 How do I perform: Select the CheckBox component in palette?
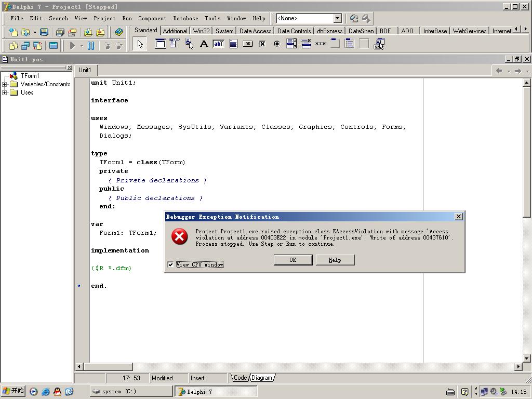tap(262, 44)
